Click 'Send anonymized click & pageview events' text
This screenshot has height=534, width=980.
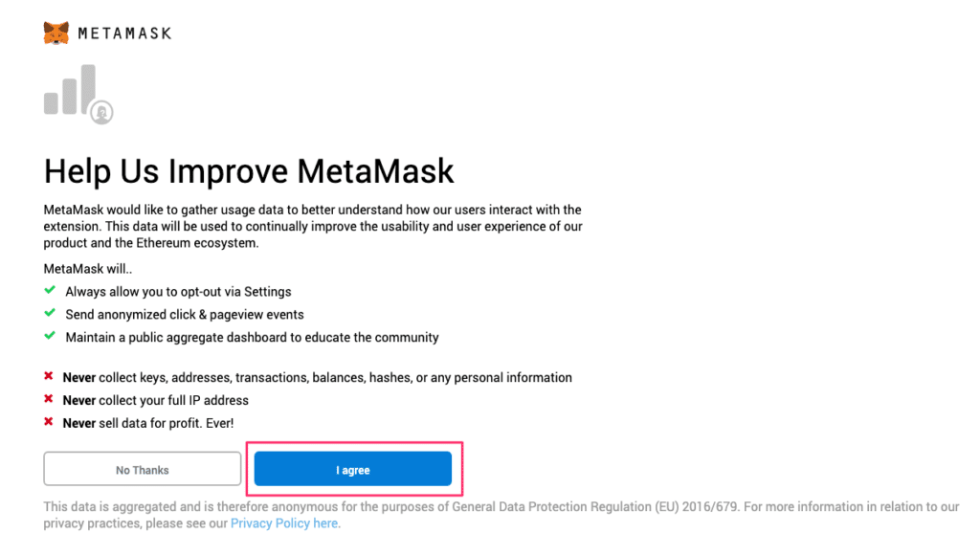click(x=185, y=314)
